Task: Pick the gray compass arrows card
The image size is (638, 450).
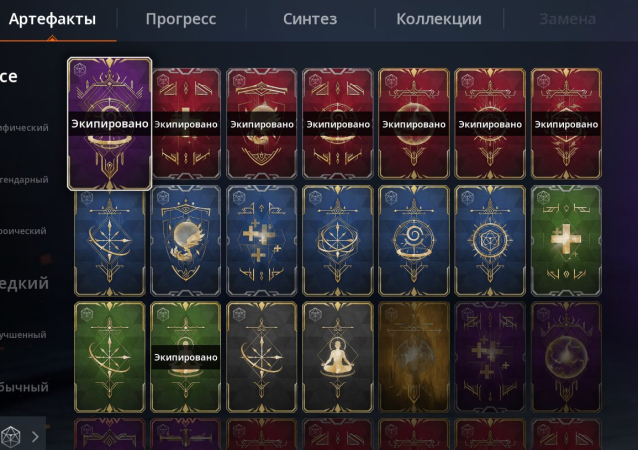Action: (262, 357)
